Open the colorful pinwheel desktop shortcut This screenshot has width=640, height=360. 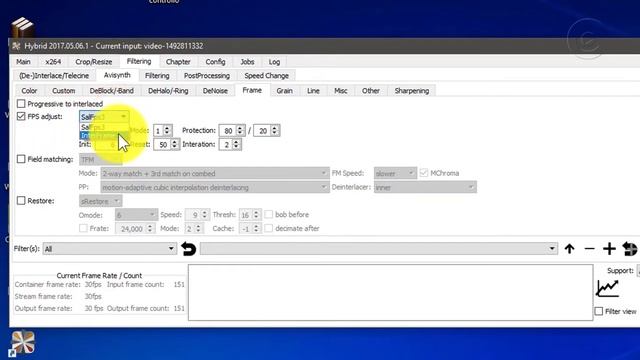[x=22, y=342]
